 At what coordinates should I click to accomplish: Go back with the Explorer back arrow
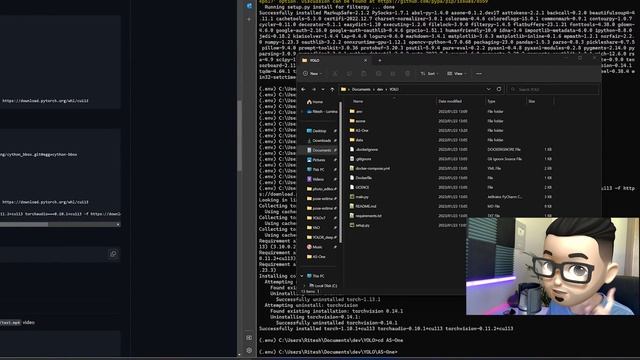[x=303, y=89]
